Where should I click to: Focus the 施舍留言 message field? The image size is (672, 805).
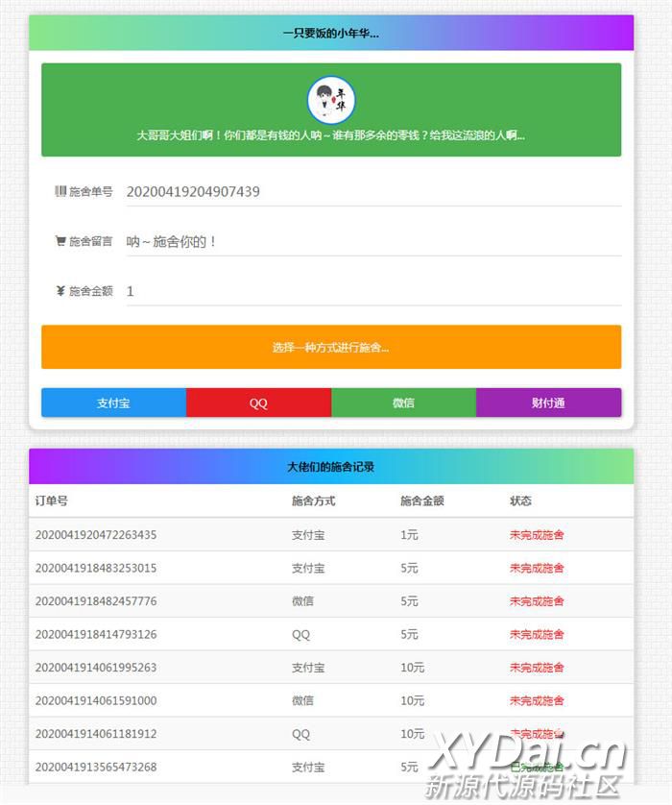(374, 242)
